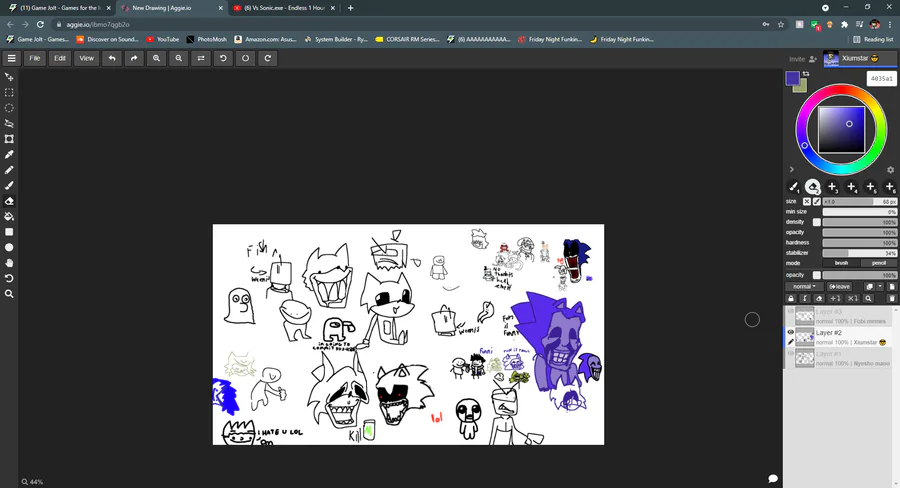The image size is (900, 488).
Task: Add a new layer
Action: [891, 286]
